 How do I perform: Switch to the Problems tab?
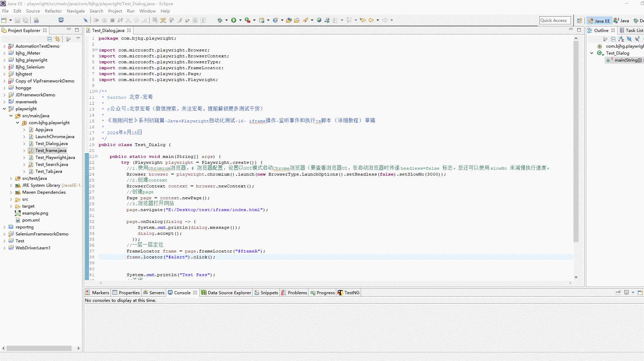294,293
